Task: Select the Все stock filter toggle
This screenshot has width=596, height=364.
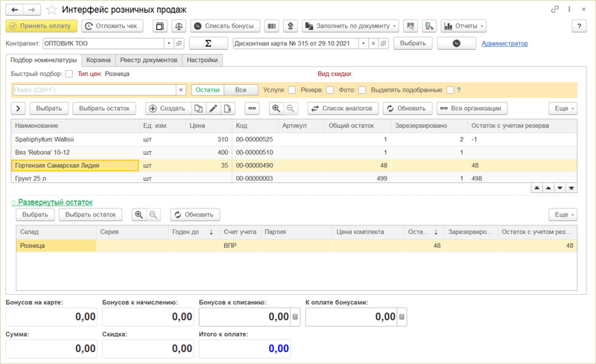Action: (241, 90)
